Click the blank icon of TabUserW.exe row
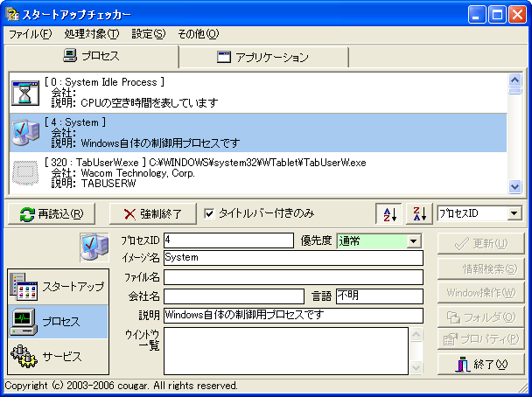 (25, 173)
